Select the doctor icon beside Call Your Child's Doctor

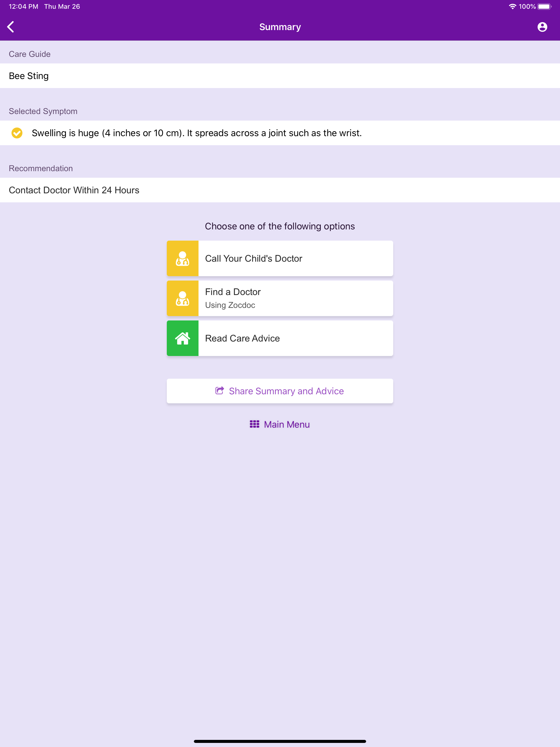182,258
